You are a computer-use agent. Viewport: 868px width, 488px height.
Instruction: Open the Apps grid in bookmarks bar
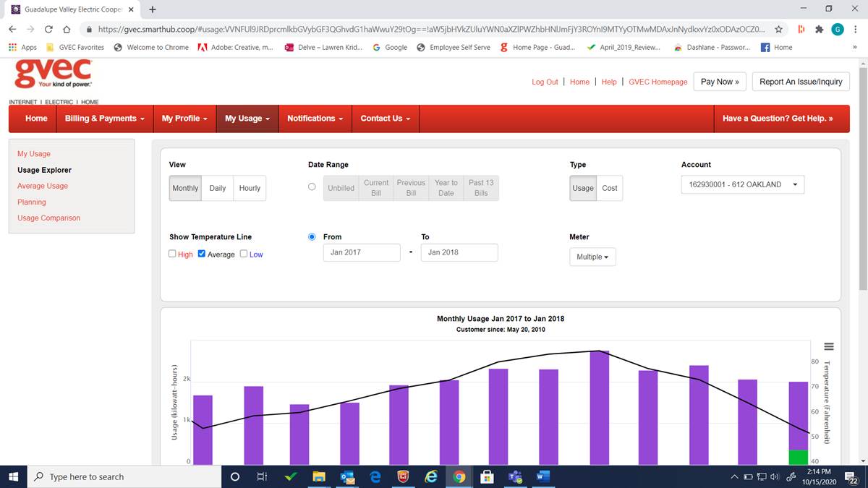tap(22, 48)
